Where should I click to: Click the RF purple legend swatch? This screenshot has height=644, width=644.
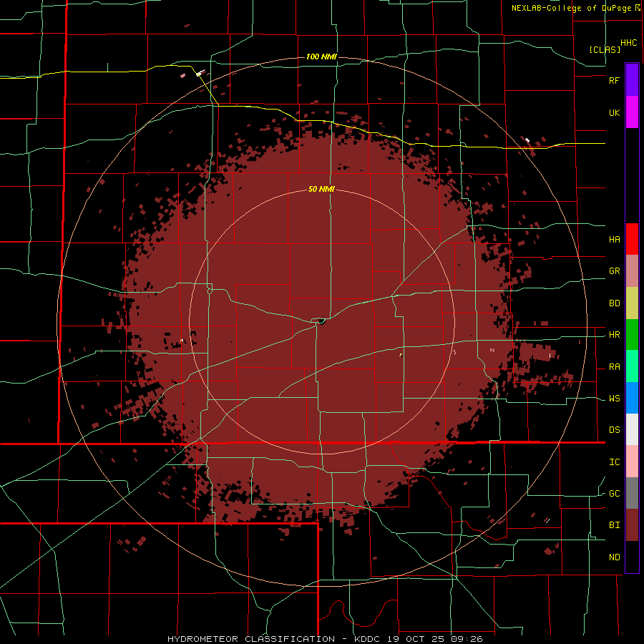[x=632, y=80]
